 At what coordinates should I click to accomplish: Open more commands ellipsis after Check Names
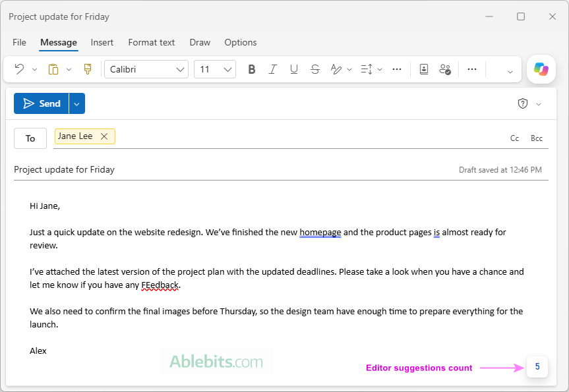[x=471, y=69]
